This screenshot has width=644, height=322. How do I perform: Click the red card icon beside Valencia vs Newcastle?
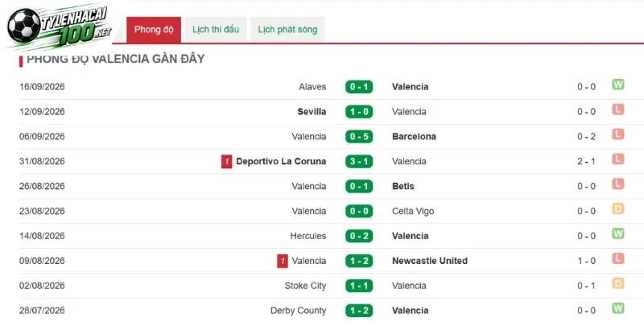[283, 261]
